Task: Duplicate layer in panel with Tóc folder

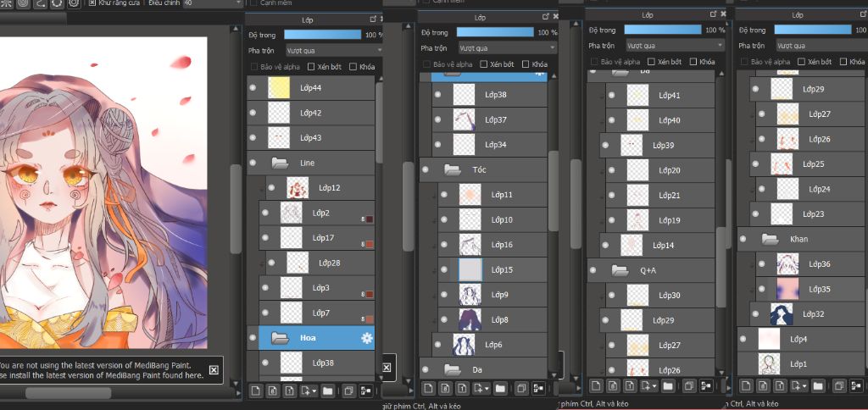Action: pos(521,388)
